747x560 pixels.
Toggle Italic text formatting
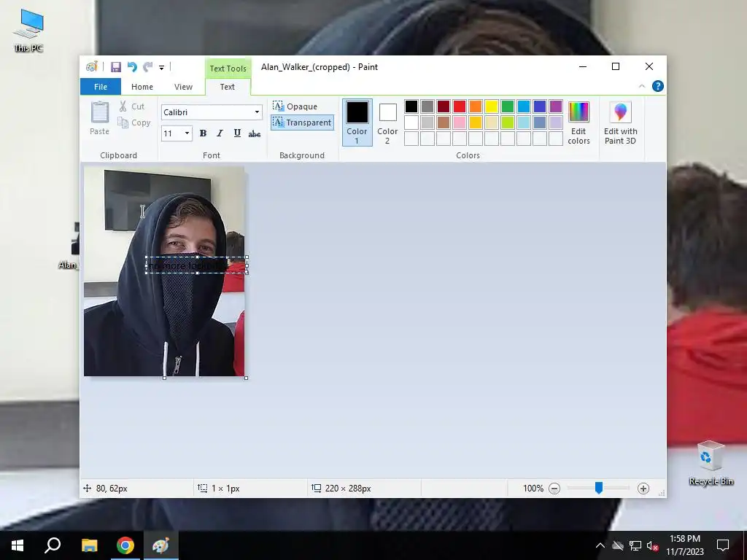[x=220, y=133]
